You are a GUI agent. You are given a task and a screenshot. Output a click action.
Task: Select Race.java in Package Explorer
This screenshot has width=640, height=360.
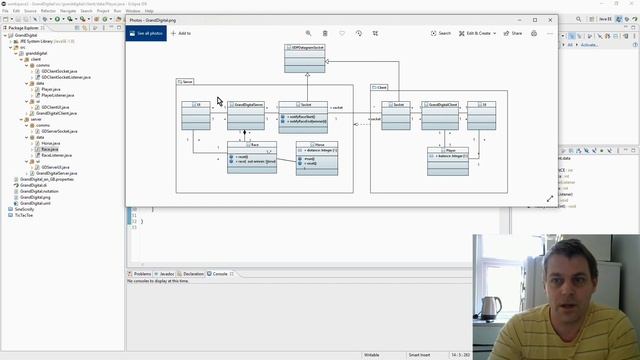[50, 149]
